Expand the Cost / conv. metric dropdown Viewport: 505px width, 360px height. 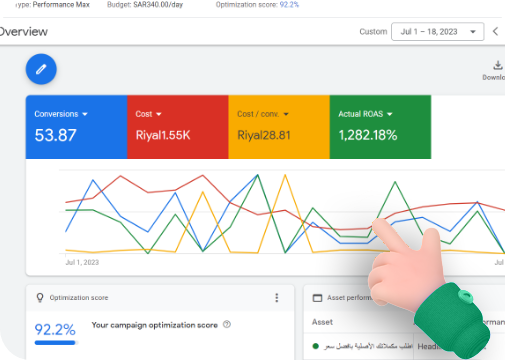[286, 114]
